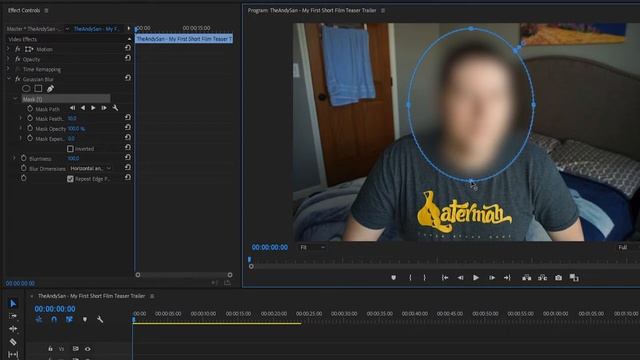
Task: Open timeline sequence tab panel menu
Action: [x=152, y=296]
